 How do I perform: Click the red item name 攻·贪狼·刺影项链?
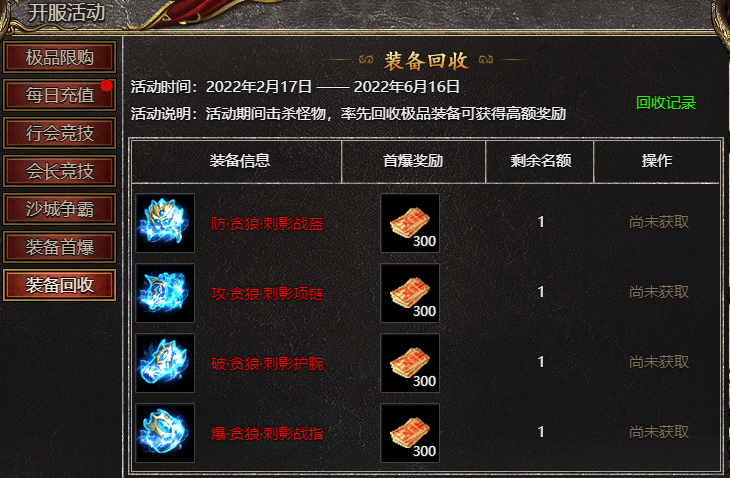pyautogui.click(x=267, y=294)
